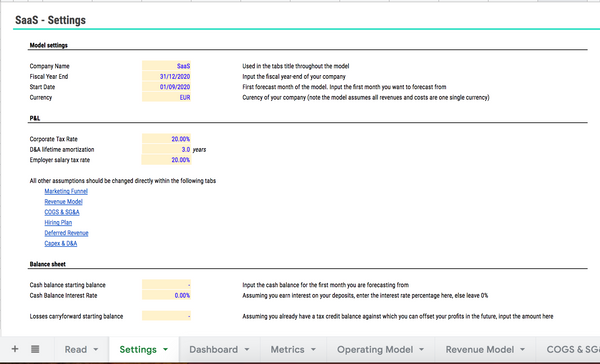
Task: Click the Losses carryforward starting balance label
Action: (x=76, y=316)
